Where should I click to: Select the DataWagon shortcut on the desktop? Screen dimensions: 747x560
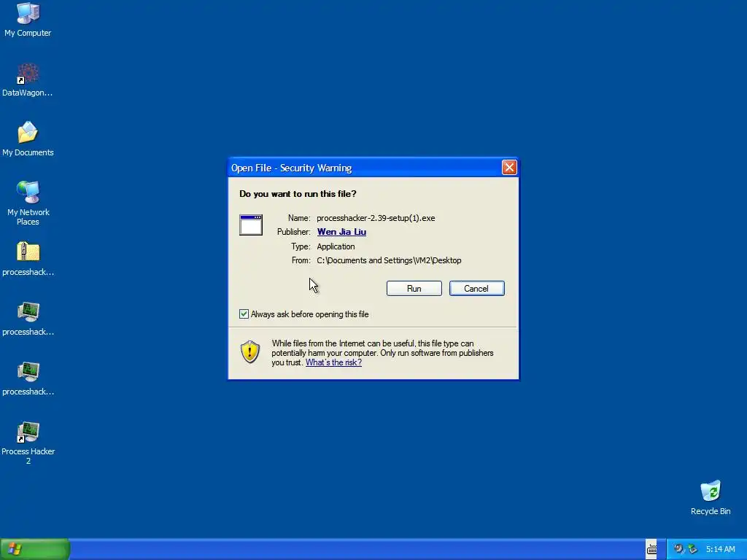(x=28, y=80)
